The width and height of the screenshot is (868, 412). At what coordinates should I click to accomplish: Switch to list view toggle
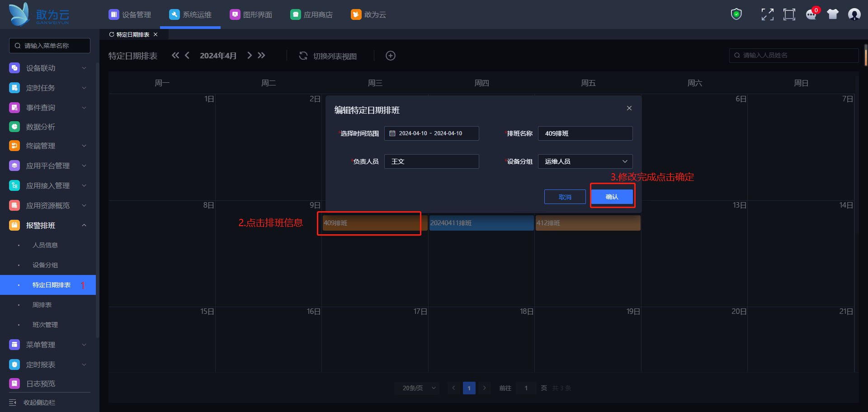(x=328, y=56)
